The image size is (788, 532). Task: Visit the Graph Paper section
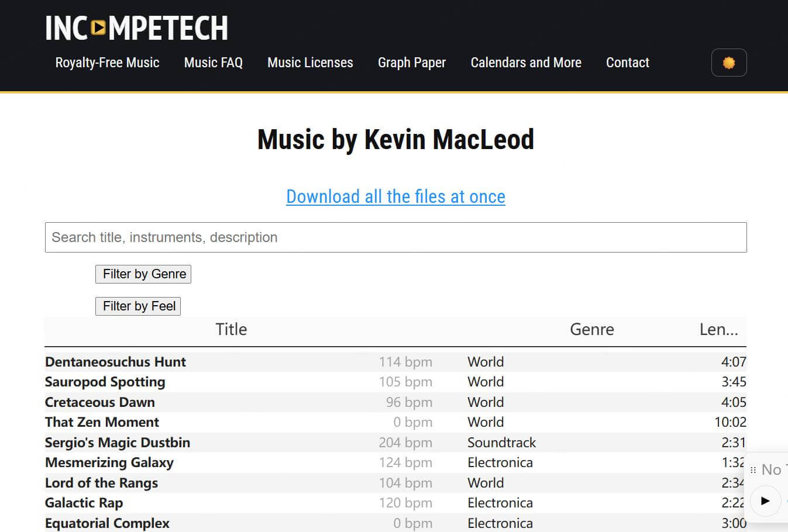412,63
